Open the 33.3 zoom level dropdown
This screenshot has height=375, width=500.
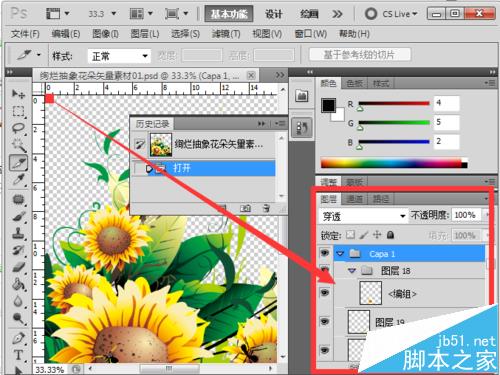click(x=113, y=14)
